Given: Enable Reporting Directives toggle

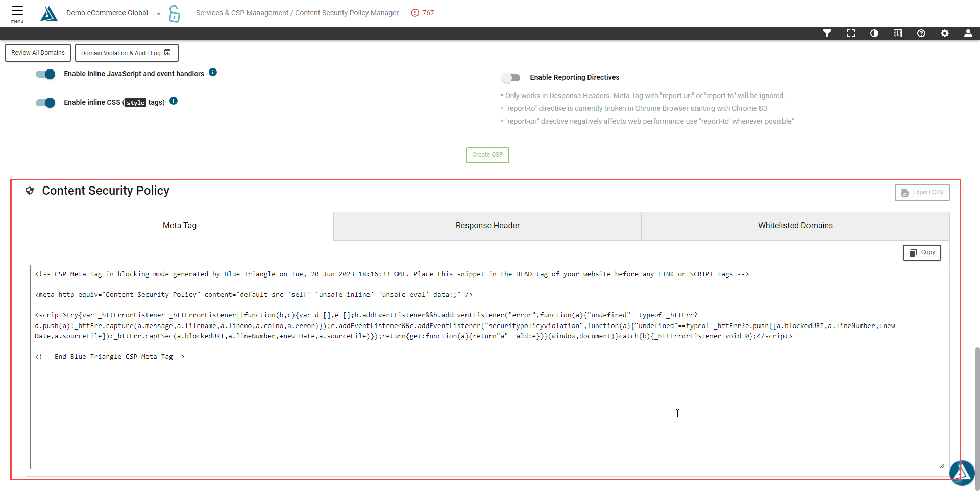Looking at the screenshot, I should tap(510, 78).
